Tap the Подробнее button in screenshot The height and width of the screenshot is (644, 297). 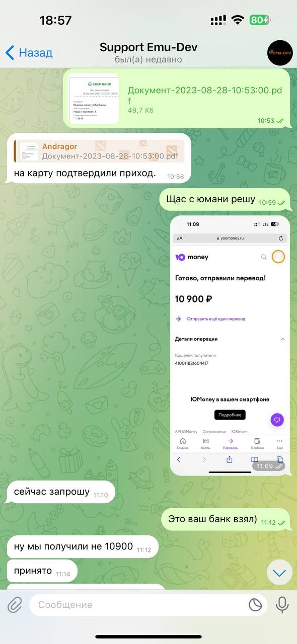[230, 415]
